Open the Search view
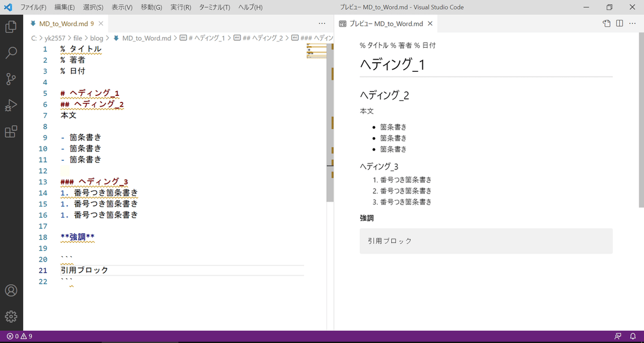The height and width of the screenshot is (343, 644). tap(11, 54)
